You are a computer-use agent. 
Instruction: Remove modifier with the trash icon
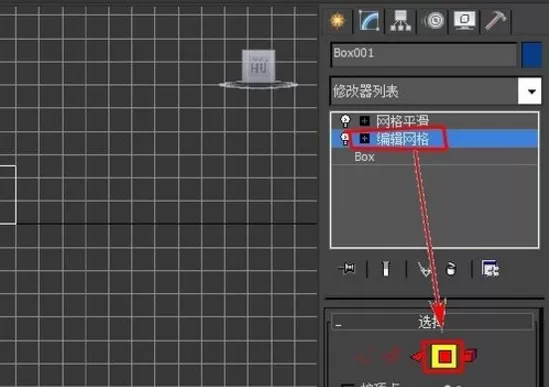451,269
